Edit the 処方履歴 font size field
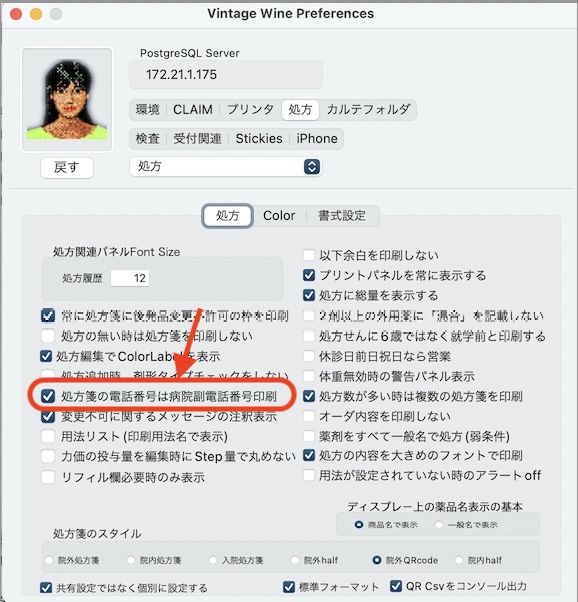This screenshot has width=578, height=602. click(130, 278)
